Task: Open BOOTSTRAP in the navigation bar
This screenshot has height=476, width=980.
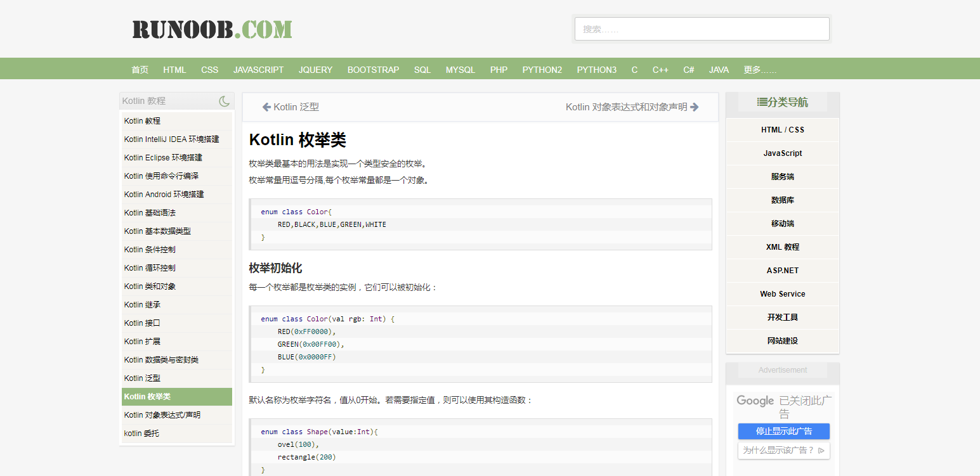Action: pyautogui.click(x=373, y=70)
